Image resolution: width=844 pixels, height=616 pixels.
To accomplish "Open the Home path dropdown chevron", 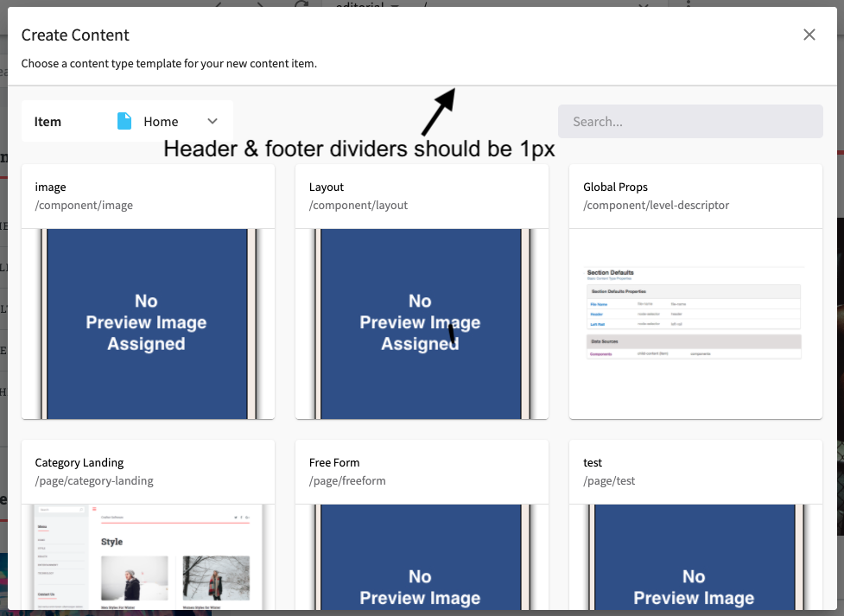I will 213,121.
